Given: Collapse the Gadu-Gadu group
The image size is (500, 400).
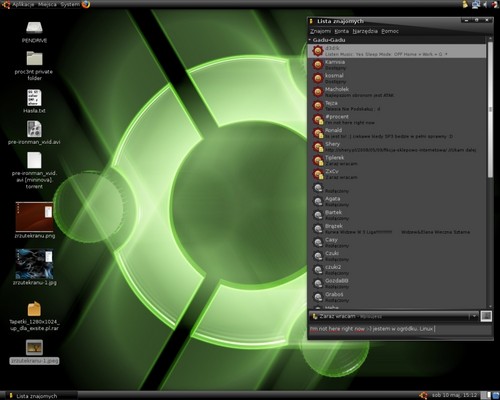Looking at the screenshot, I should [310, 40].
